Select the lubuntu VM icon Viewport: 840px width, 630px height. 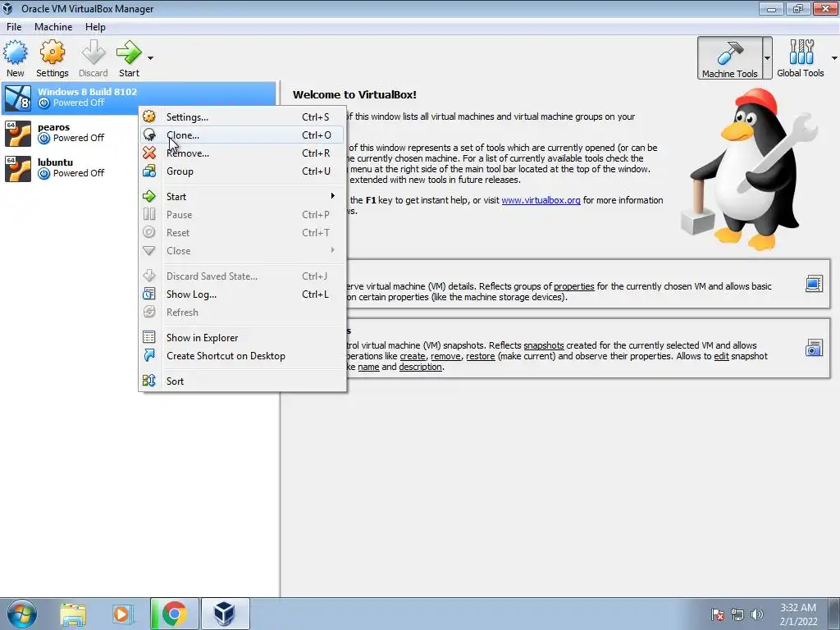coord(18,169)
